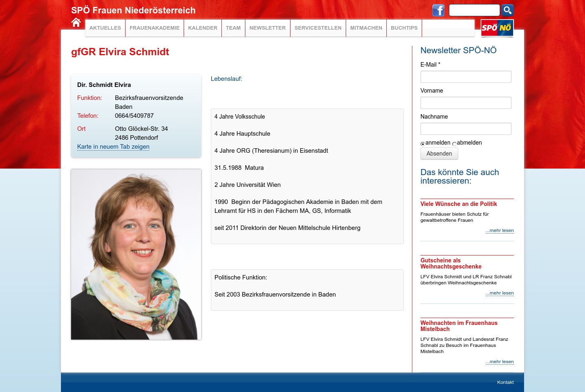Click the name Dir. Schmidt Elvira
This screenshot has width=585, height=392.
(104, 85)
